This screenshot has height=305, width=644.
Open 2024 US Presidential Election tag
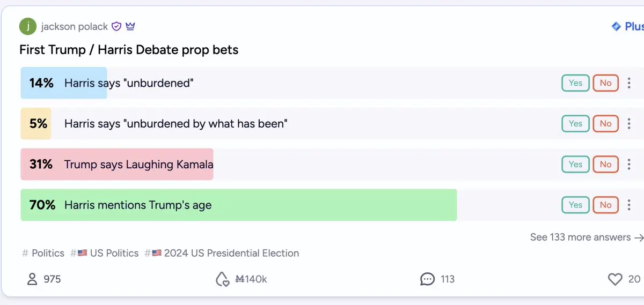coord(222,253)
